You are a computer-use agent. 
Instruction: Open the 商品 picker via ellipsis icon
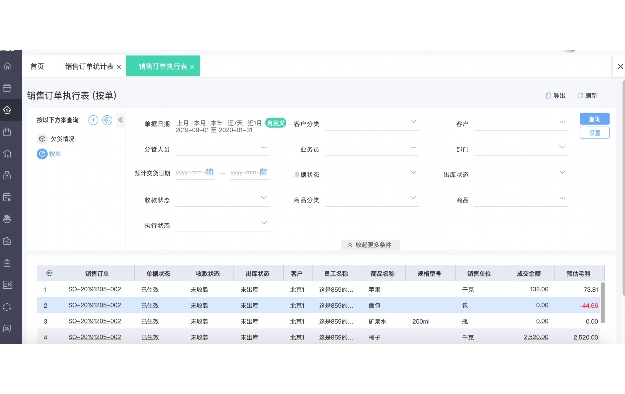coord(562,198)
